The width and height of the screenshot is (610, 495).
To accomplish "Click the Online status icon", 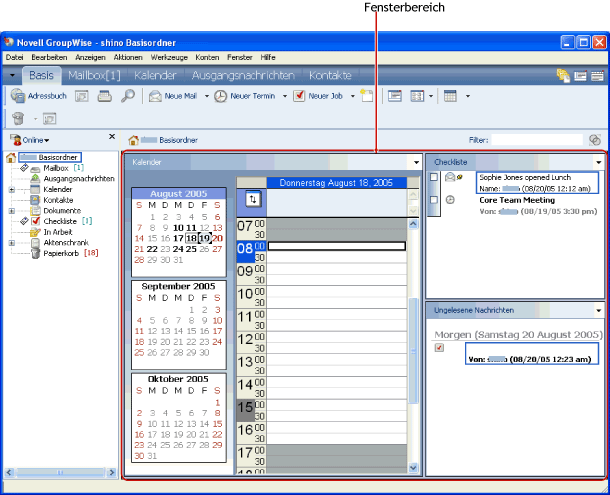I will (x=16, y=140).
